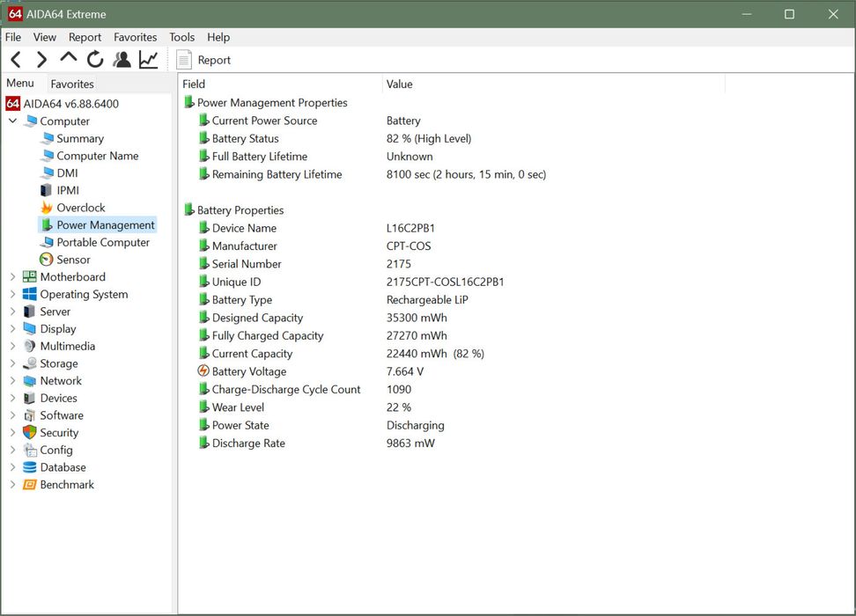This screenshot has height=616, width=856.
Task: Select the Battery Voltage row
Action: click(x=248, y=371)
